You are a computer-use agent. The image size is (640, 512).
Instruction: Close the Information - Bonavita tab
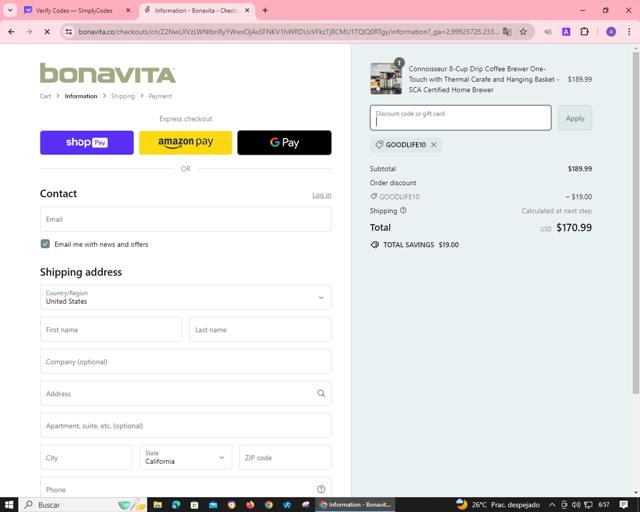(x=247, y=11)
